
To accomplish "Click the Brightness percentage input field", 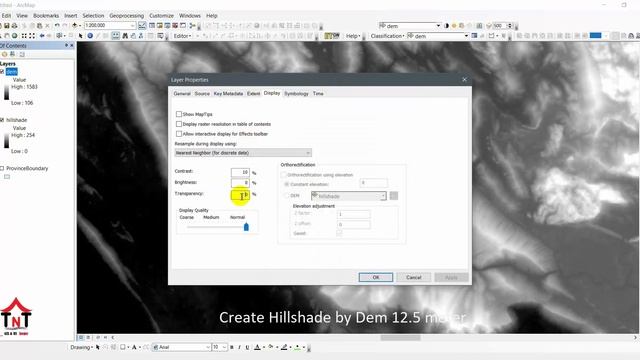I will pyautogui.click(x=240, y=182).
